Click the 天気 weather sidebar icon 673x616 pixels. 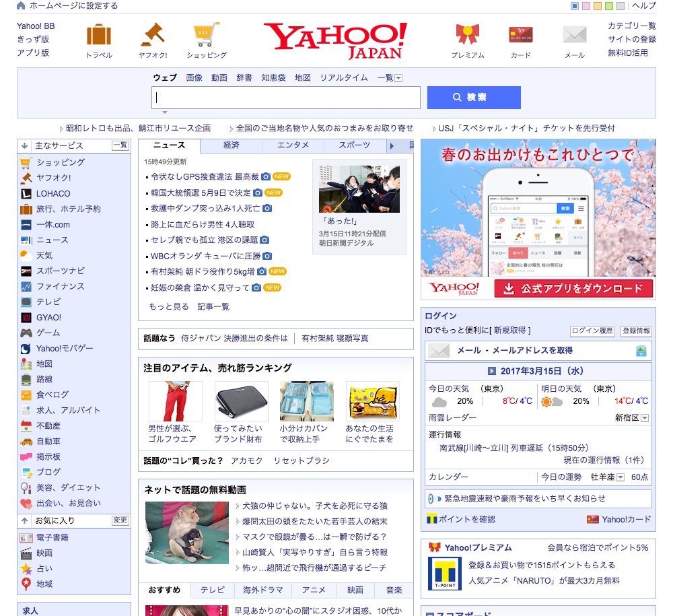[26, 255]
